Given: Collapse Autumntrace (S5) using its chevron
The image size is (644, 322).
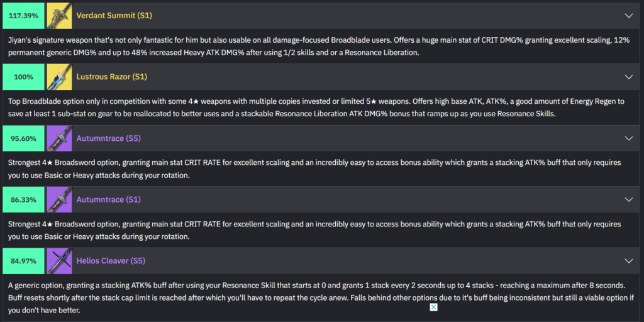Looking at the screenshot, I should tap(628, 138).
